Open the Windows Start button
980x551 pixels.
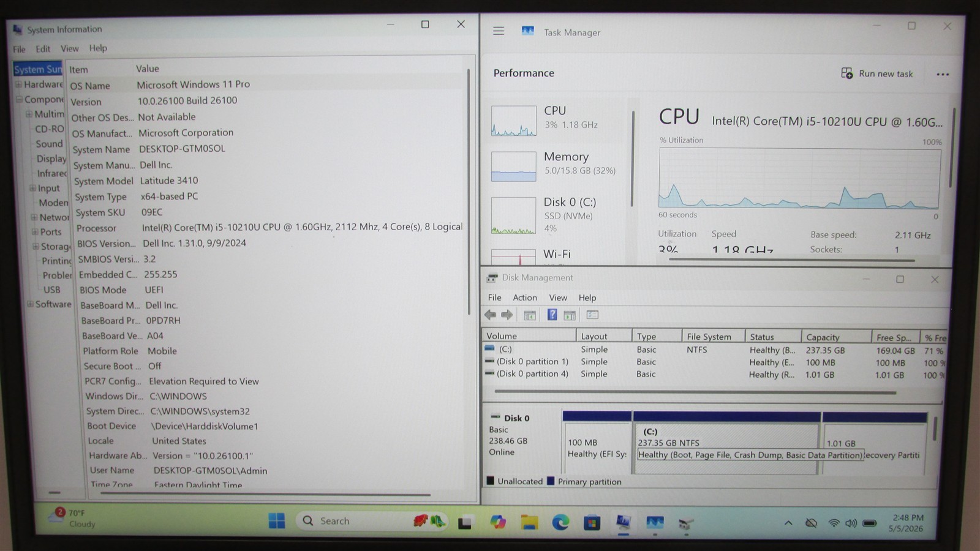276,521
